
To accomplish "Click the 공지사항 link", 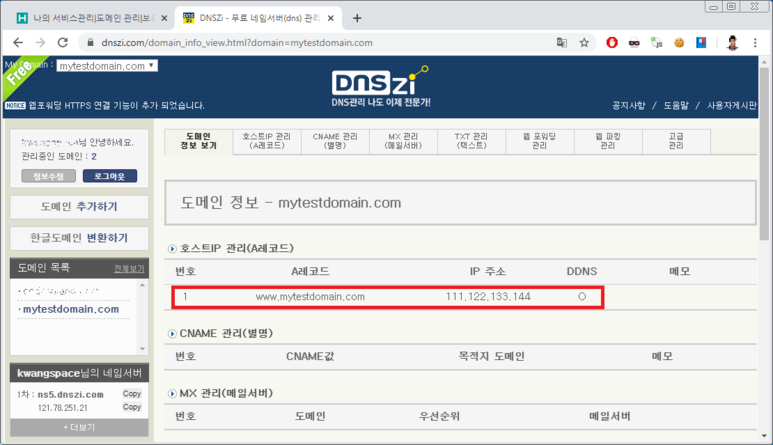I will click(629, 105).
